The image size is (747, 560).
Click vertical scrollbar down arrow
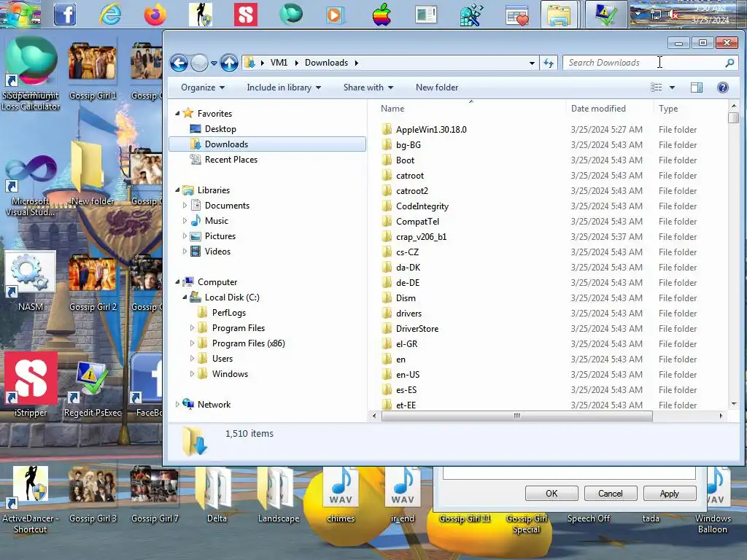click(734, 404)
